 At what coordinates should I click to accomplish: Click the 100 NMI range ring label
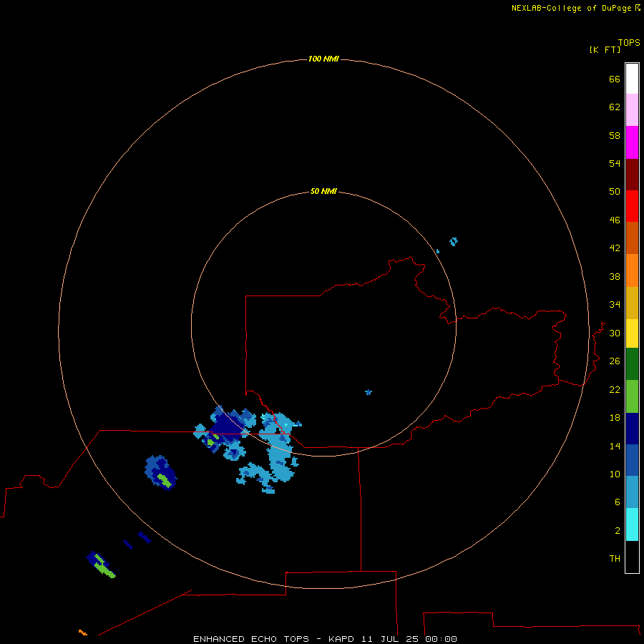click(323, 59)
